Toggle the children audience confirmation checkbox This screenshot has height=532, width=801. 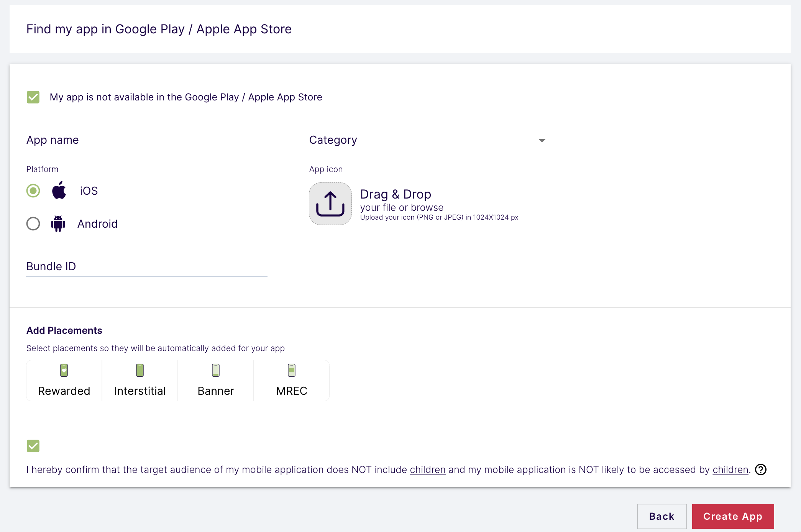[x=33, y=446]
